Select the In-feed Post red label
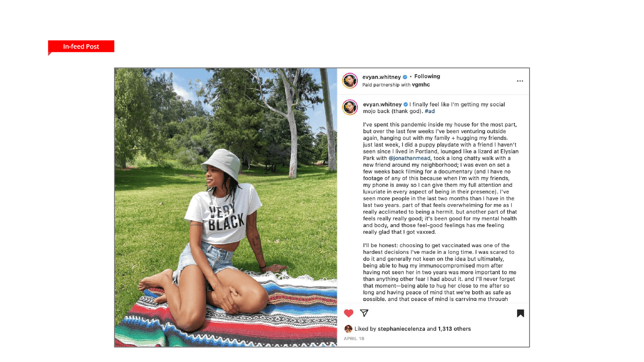 (x=81, y=46)
